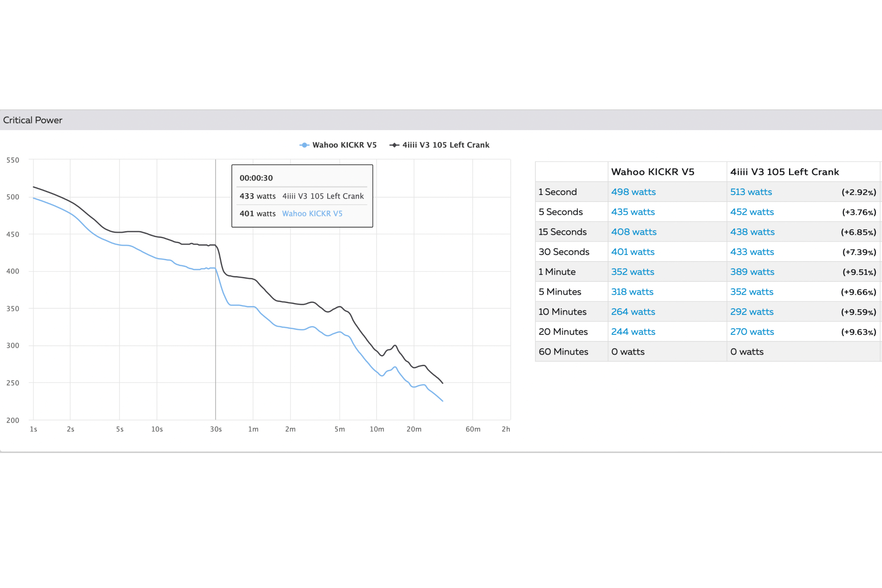Select the 5 Minutes row label
This screenshot has height=588, width=882.
point(560,292)
